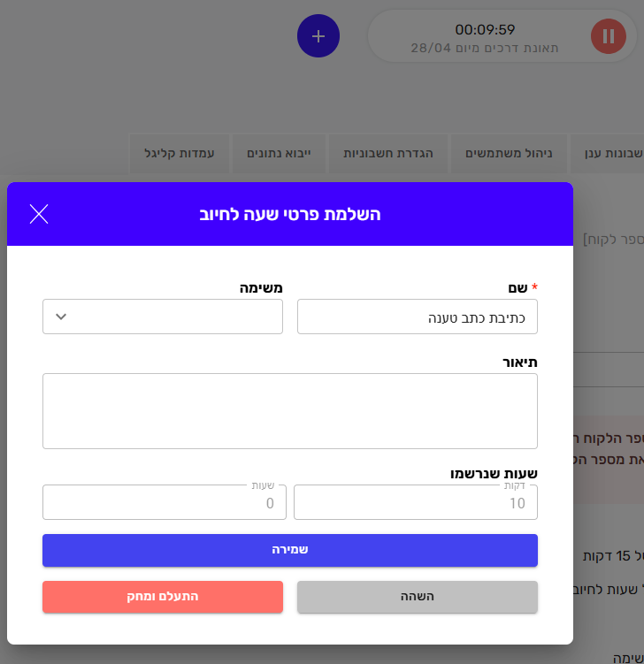This screenshot has height=664, width=644.
Task: Click the grey השהה button
Action: coord(417,597)
